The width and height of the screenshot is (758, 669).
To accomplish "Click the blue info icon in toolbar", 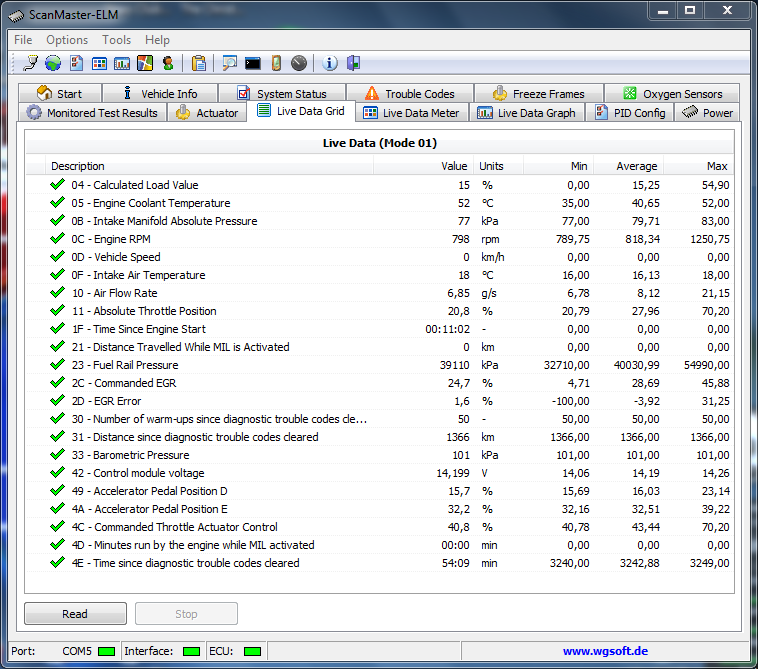I will (x=330, y=63).
